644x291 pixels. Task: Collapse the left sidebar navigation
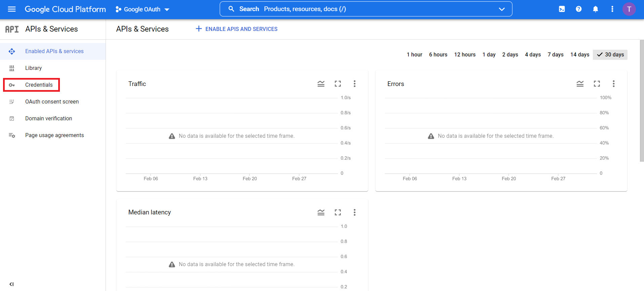[11, 284]
